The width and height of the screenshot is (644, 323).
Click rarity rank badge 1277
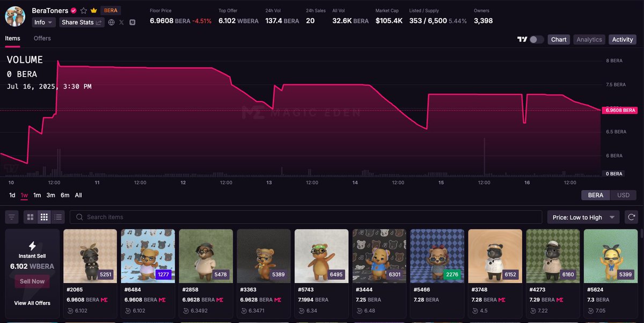tap(163, 275)
